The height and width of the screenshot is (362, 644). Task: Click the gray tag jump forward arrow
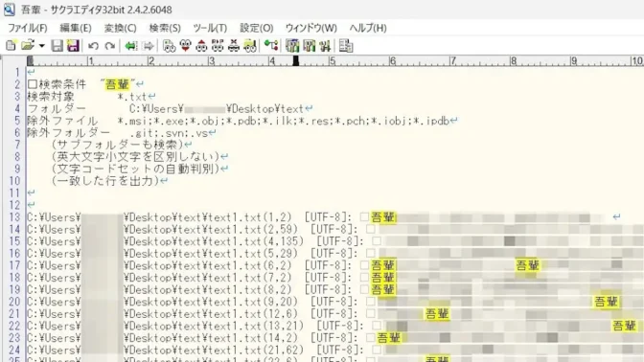coord(148,46)
